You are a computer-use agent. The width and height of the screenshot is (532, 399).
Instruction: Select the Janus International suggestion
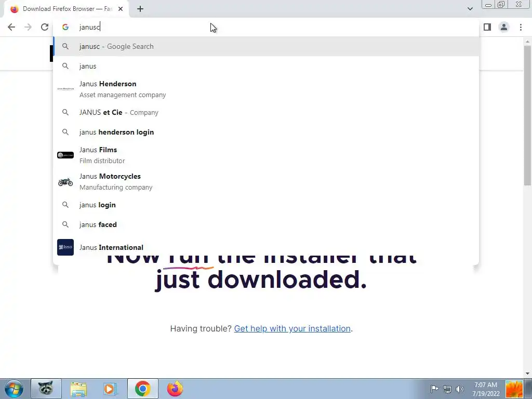point(267,247)
